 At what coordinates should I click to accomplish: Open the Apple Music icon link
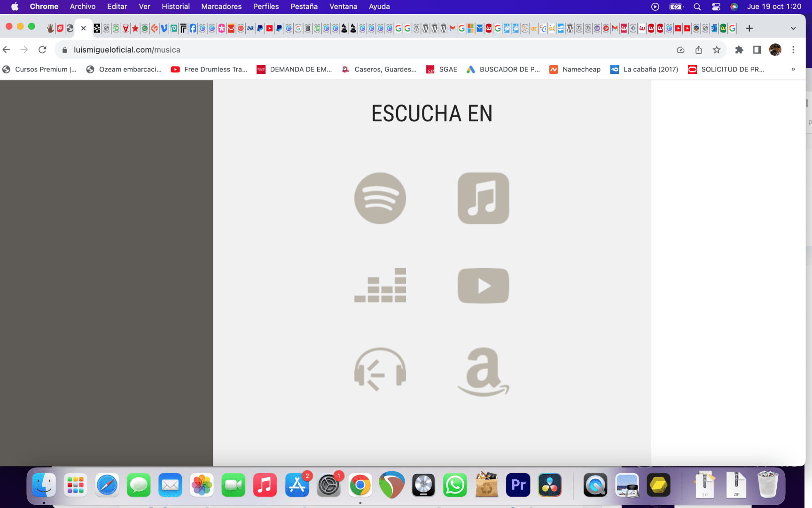(483, 198)
